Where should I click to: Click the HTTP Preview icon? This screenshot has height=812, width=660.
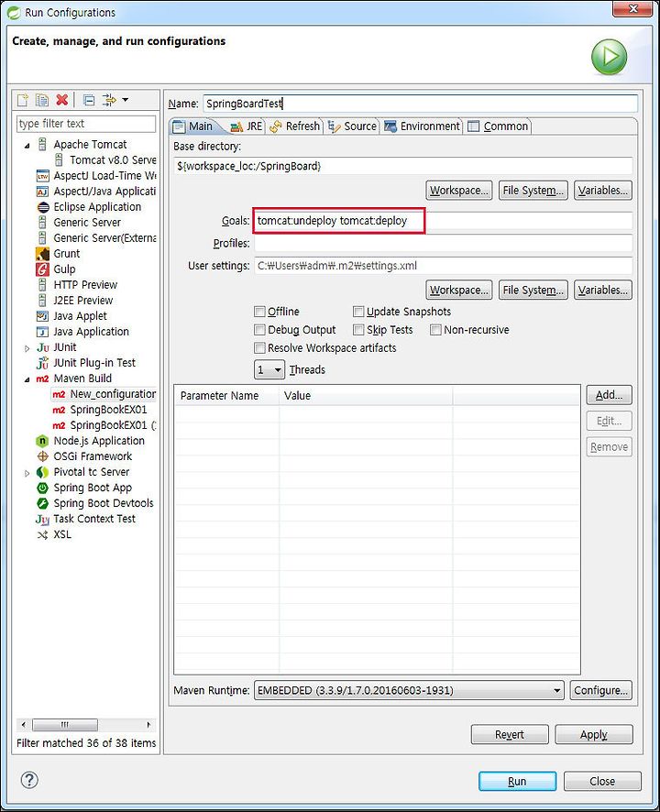tap(42, 285)
